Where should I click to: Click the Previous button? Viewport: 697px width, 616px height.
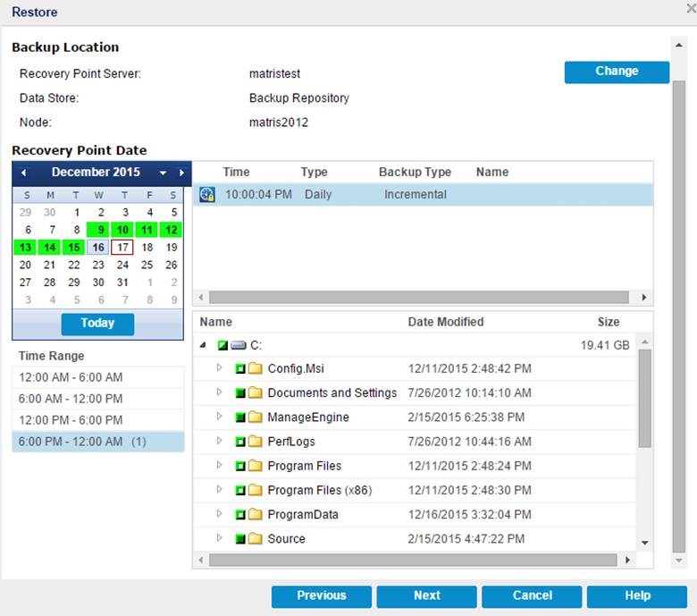click(x=322, y=596)
